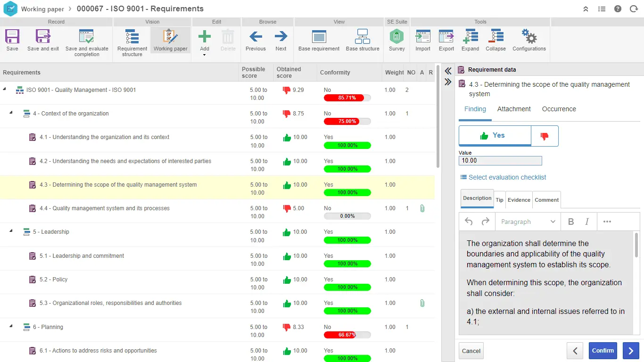Toggle bold formatting in the description editor
The height and width of the screenshot is (362, 644).
571,222
